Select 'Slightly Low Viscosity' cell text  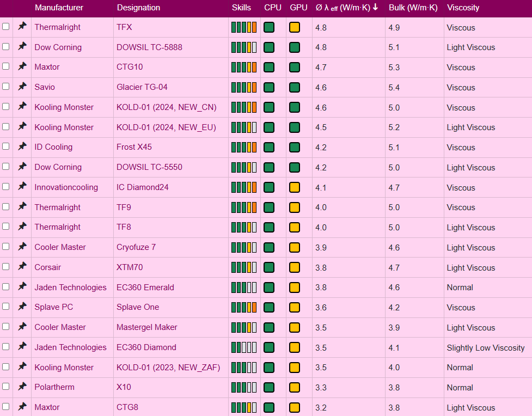coord(486,348)
